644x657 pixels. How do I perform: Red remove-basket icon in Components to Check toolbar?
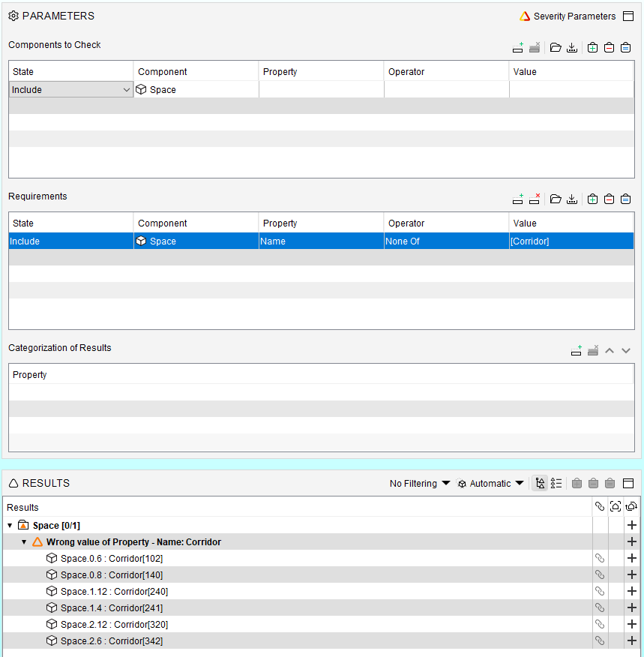pyautogui.click(x=610, y=48)
